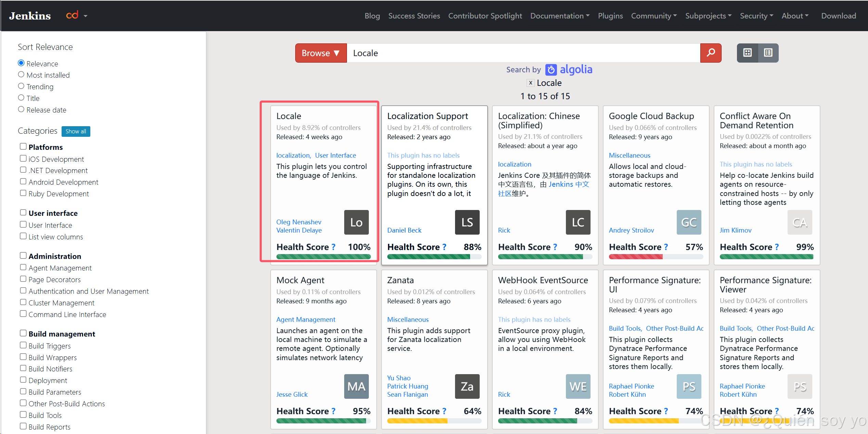Viewport: 868px width, 434px height.
Task: Open the Browse dropdown
Action: click(321, 53)
